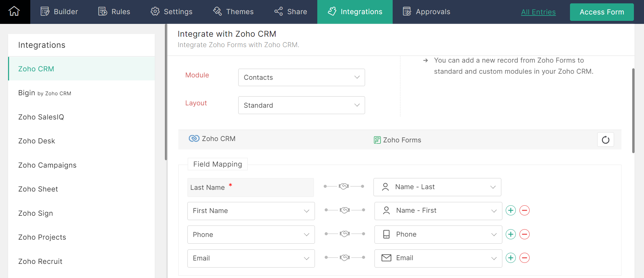644x278 pixels.
Task: Click phone device icon in Phone form field
Action: [x=387, y=234]
